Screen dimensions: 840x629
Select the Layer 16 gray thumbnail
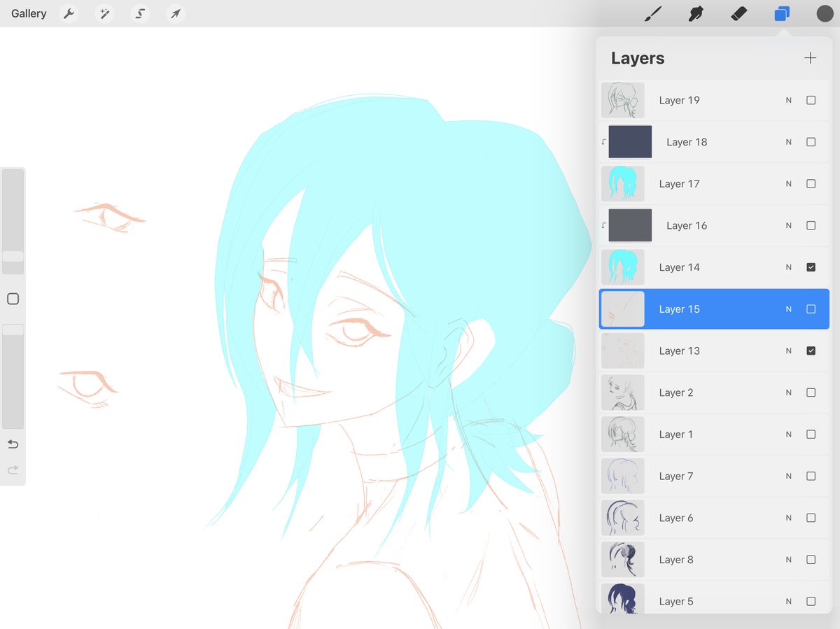pyautogui.click(x=630, y=225)
